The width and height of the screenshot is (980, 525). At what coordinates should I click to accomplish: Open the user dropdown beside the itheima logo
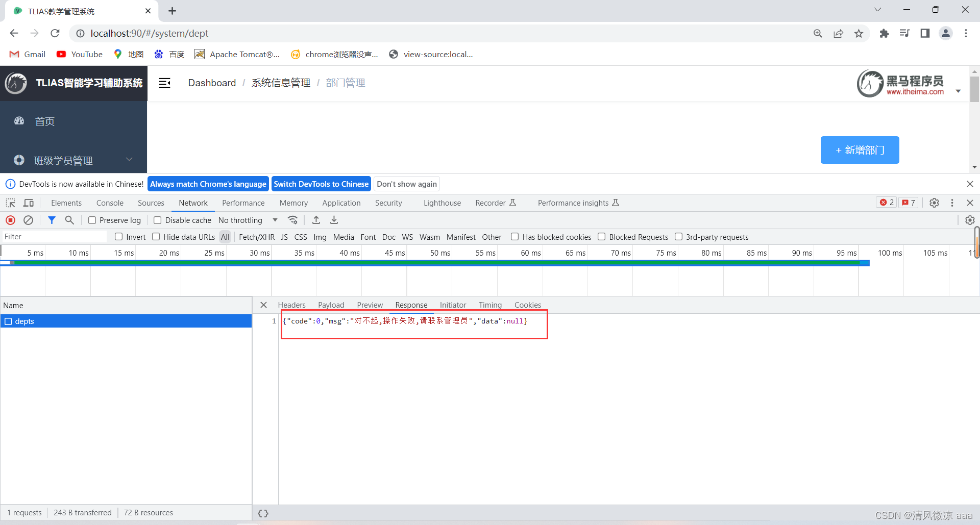958,91
